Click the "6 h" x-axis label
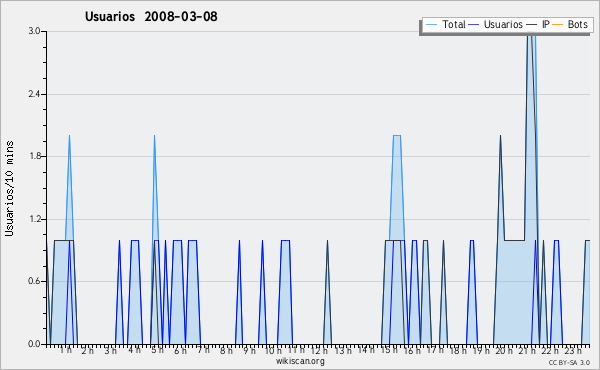 [x=180, y=350]
